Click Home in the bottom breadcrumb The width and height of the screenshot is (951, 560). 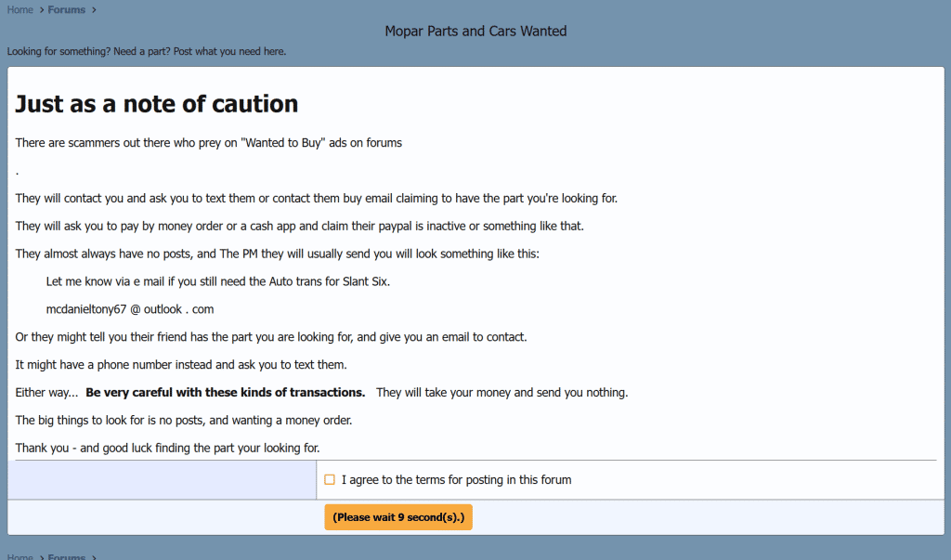coord(20,556)
